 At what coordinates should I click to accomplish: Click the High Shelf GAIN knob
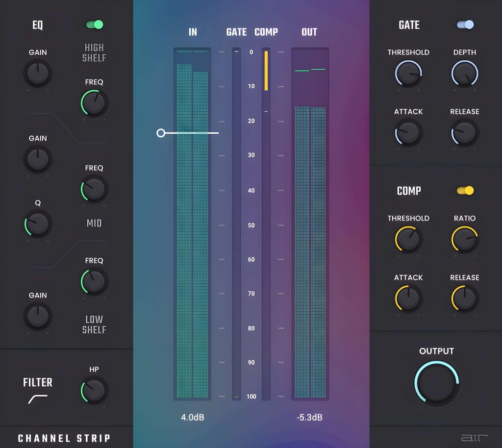(x=38, y=74)
